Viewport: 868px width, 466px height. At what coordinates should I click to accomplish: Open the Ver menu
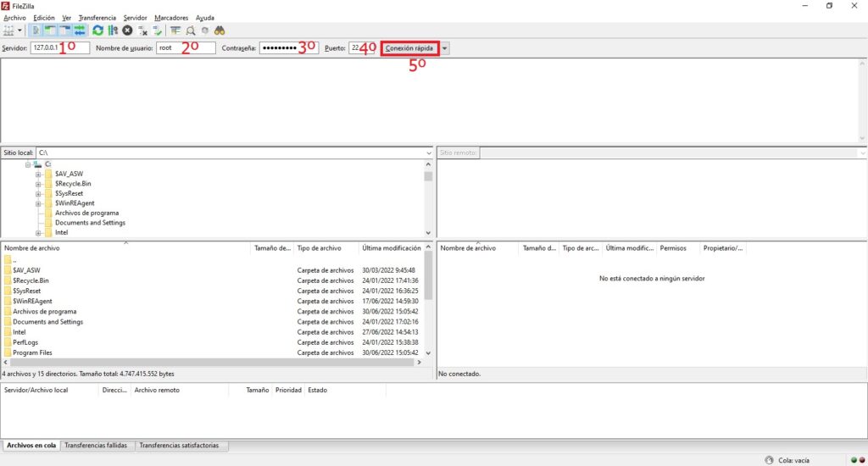pos(66,18)
